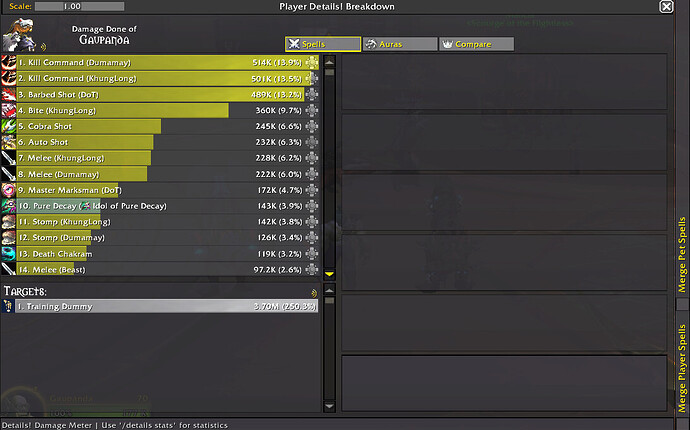Click the Pure Decay spell icon
This screenshot has height=430, width=690.
coord(9,206)
